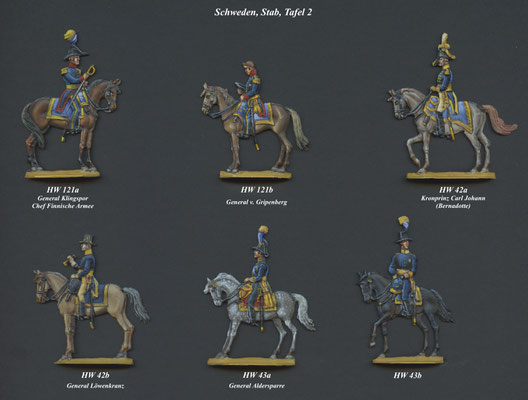Viewport: 528px width, 400px height.
Task: Click the 'General Aldersparre' caption
Action: click(x=257, y=386)
